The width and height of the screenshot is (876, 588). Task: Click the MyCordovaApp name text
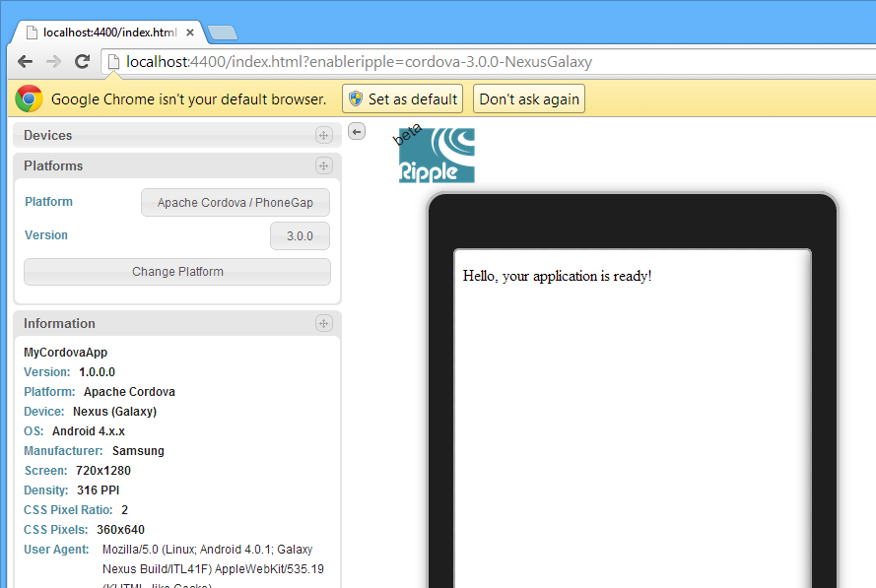pyautogui.click(x=65, y=353)
